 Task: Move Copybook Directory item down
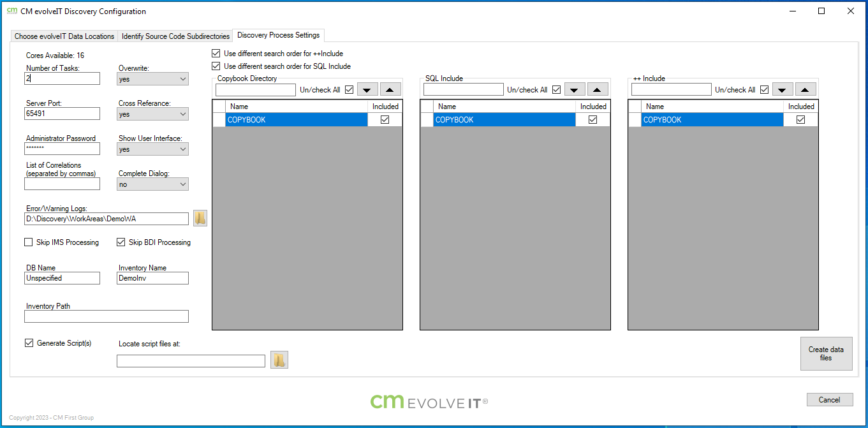pos(368,90)
